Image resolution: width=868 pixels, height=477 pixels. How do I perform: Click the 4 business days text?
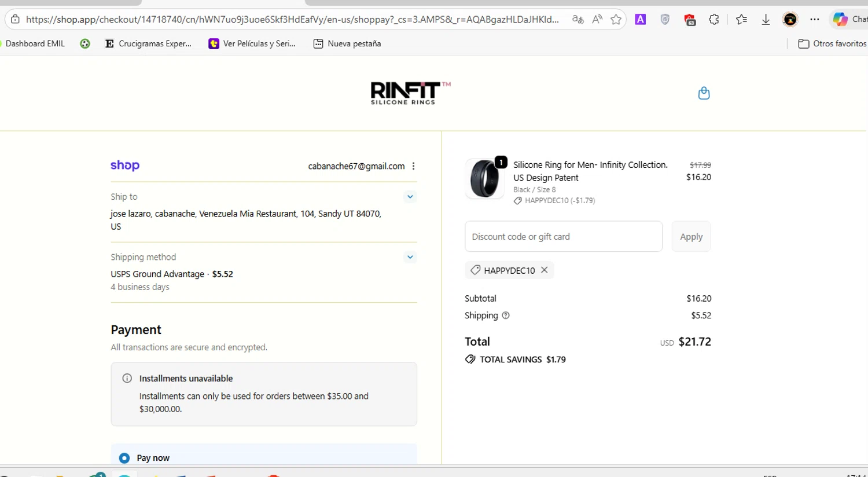click(x=140, y=287)
